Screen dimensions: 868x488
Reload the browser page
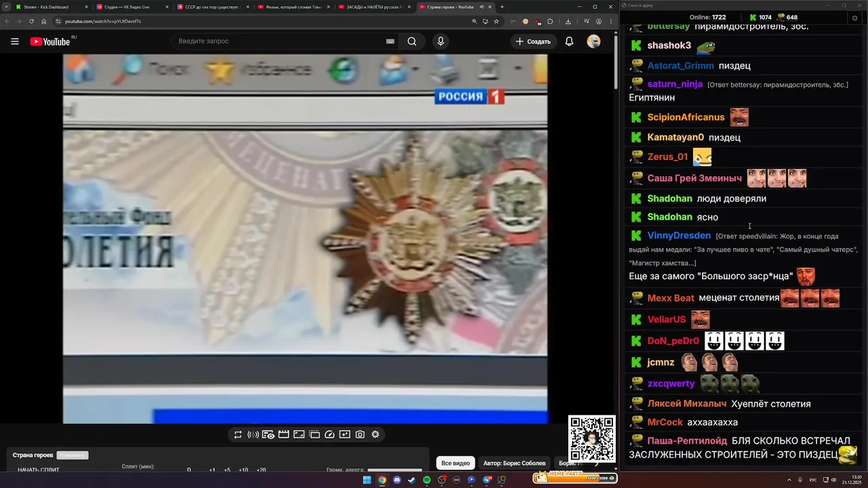click(x=31, y=21)
